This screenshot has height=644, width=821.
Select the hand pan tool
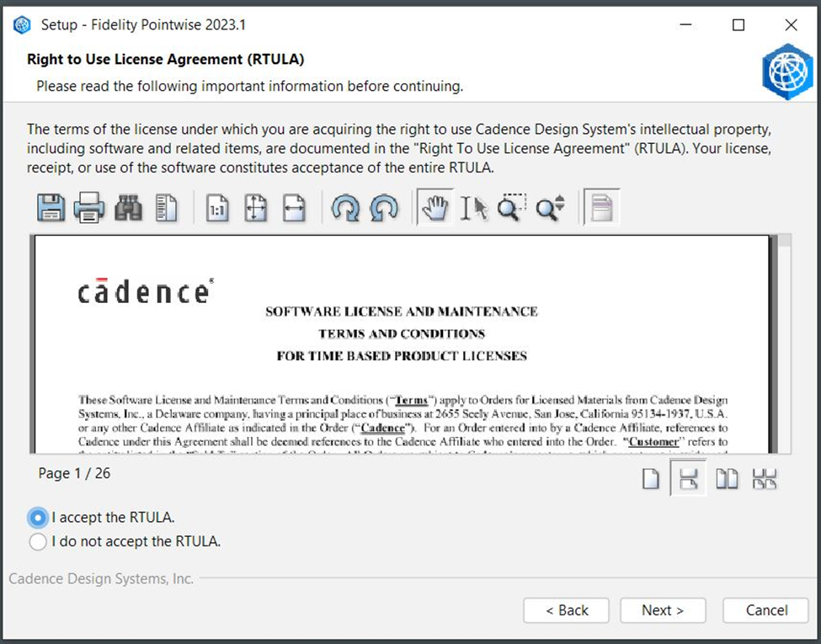434,207
